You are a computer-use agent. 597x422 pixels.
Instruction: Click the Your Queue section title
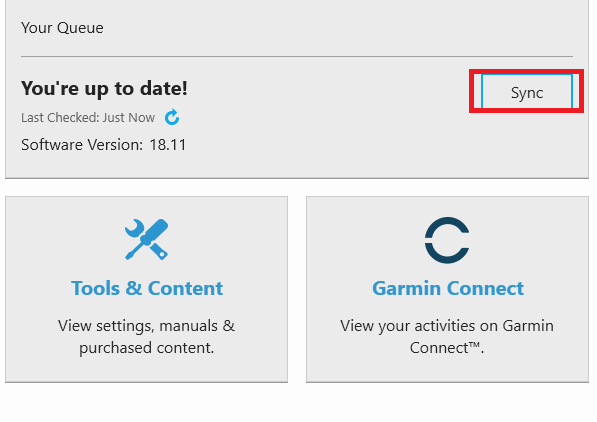pyautogui.click(x=62, y=28)
